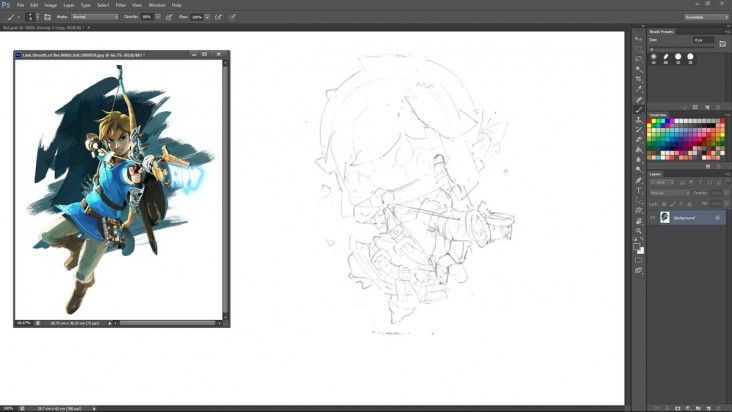The height and width of the screenshot is (412, 732).
Task: Open the Flow slider arrow in options bar
Action: pyautogui.click(x=207, y=17)
